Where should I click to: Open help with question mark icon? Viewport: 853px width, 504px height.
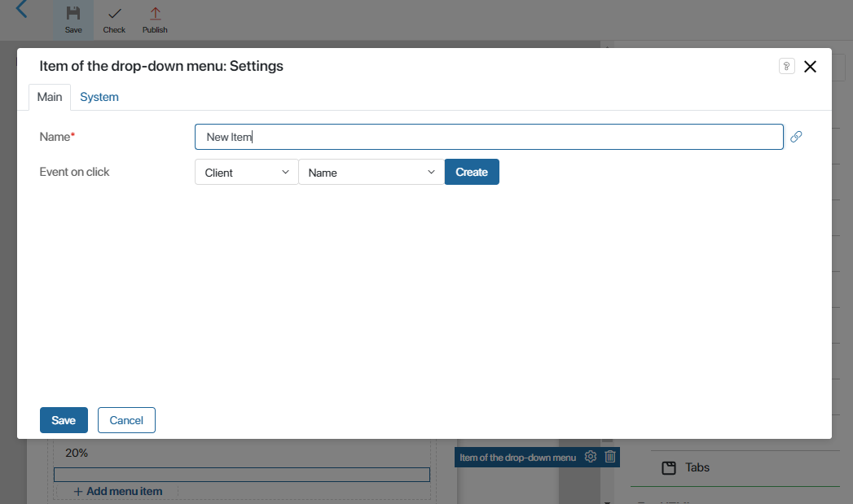[787, 66]
